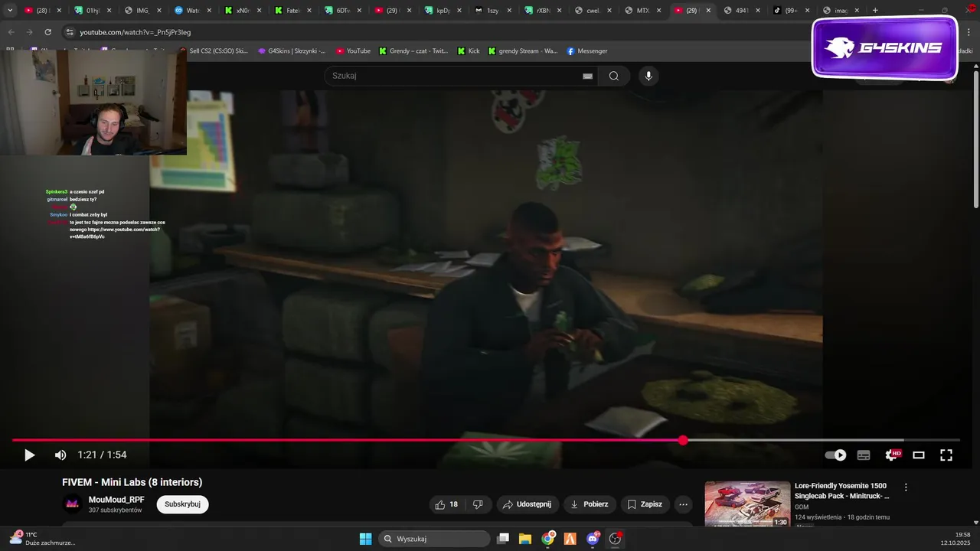Screen dimensions: 980x551
Task: Open the MouMoud_RPF channel avatar
Action: [73, 504]
